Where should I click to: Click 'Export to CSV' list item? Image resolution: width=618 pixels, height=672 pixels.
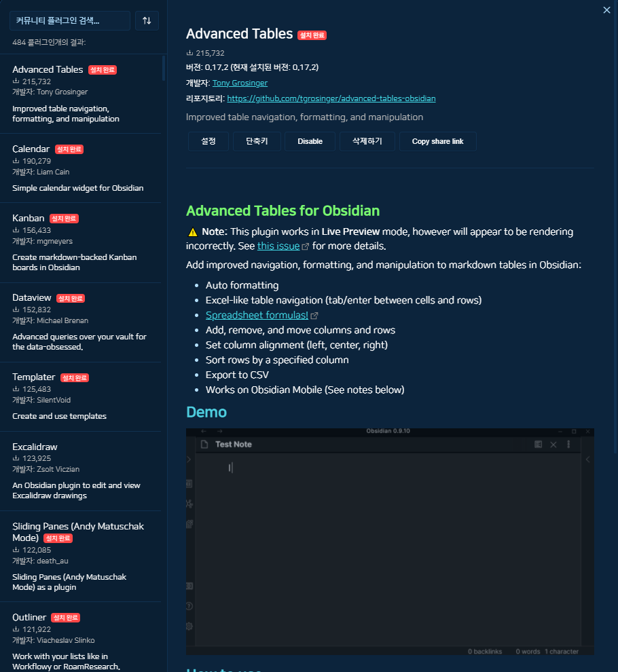pos(237,375)
